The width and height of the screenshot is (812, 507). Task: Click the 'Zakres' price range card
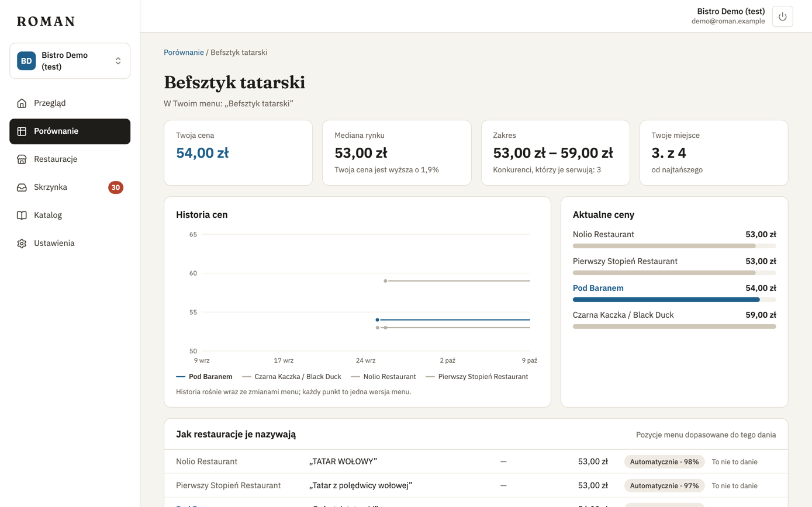pos(555,153)
